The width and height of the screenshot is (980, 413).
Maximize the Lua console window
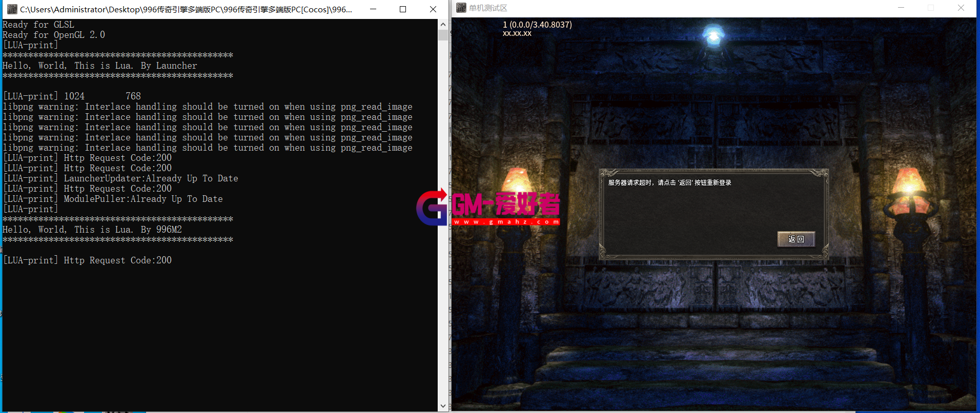click(403, 9)
